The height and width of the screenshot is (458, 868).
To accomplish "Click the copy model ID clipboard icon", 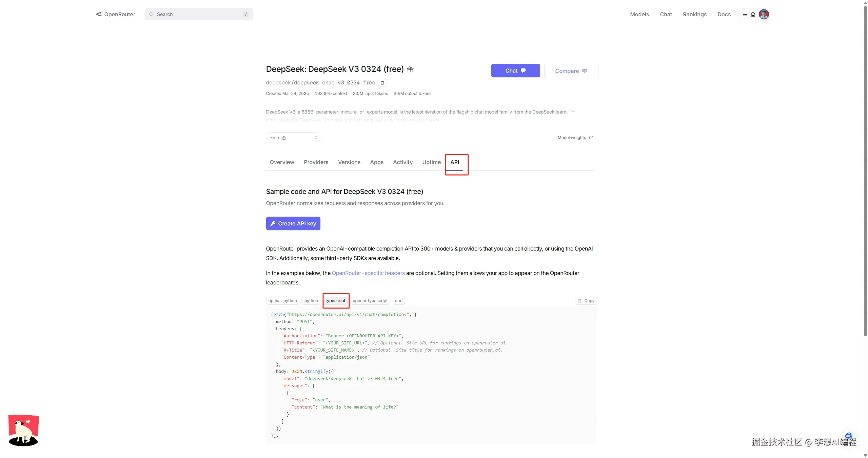I will pyautogui.click(x=382, y=83).
